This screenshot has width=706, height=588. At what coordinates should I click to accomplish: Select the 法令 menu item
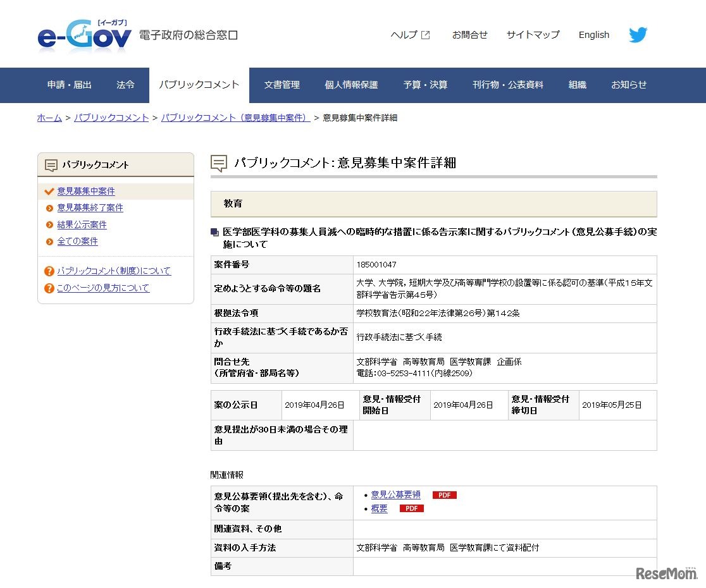pos(125,85)
